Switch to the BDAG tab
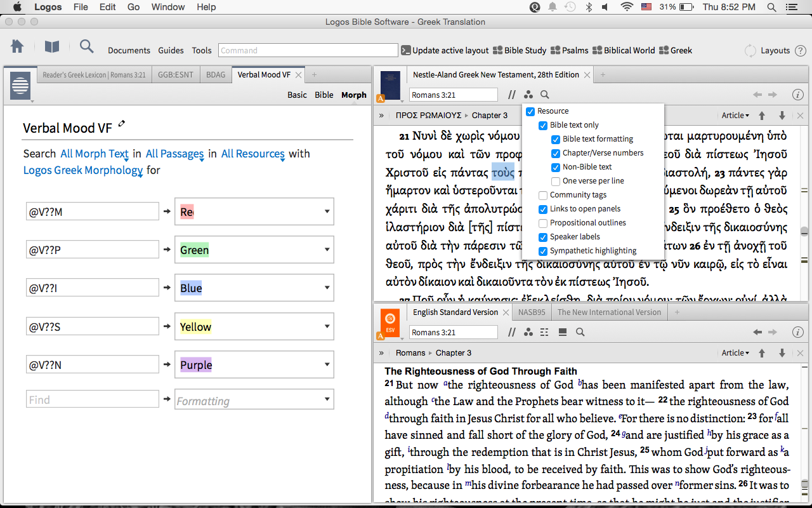812x508 pixels. [216, 75]
